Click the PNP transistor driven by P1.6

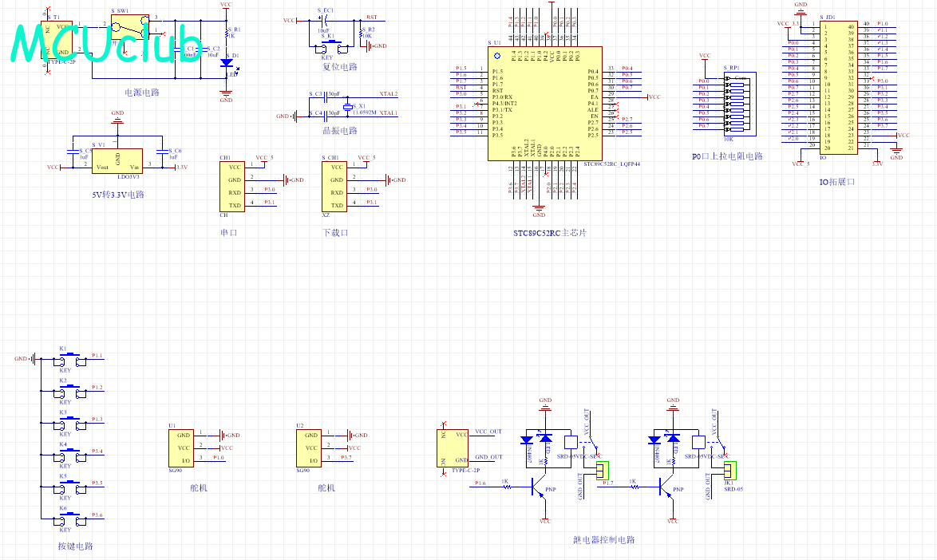tap(536, 489)
